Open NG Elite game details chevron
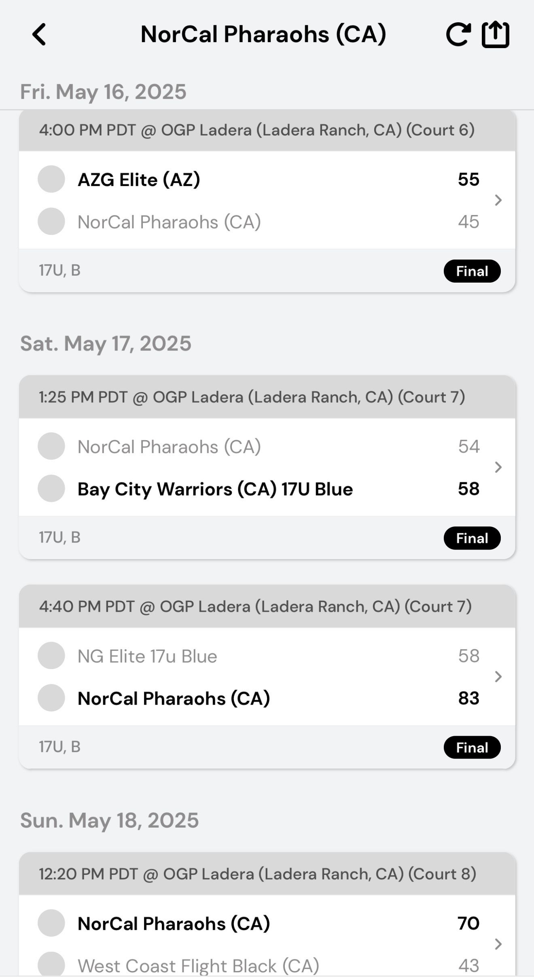Image resolution: width=534 pixels, height=980 pixels. point(498,677)
